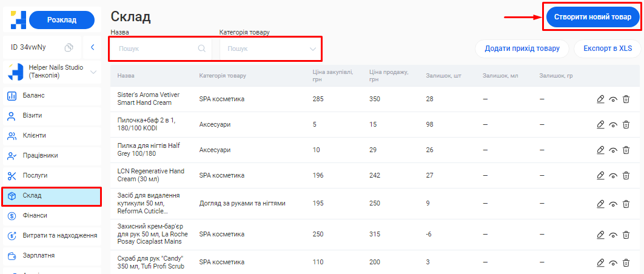Collapse the sidebar with the chevron arrow
Screen dimensions: 644x274
[x=92, y=47]
